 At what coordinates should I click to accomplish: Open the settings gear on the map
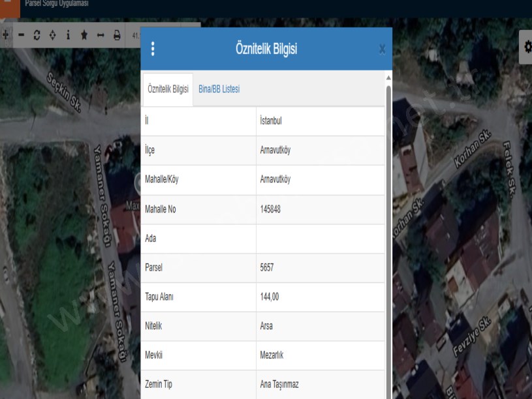(x=526, y=47)
